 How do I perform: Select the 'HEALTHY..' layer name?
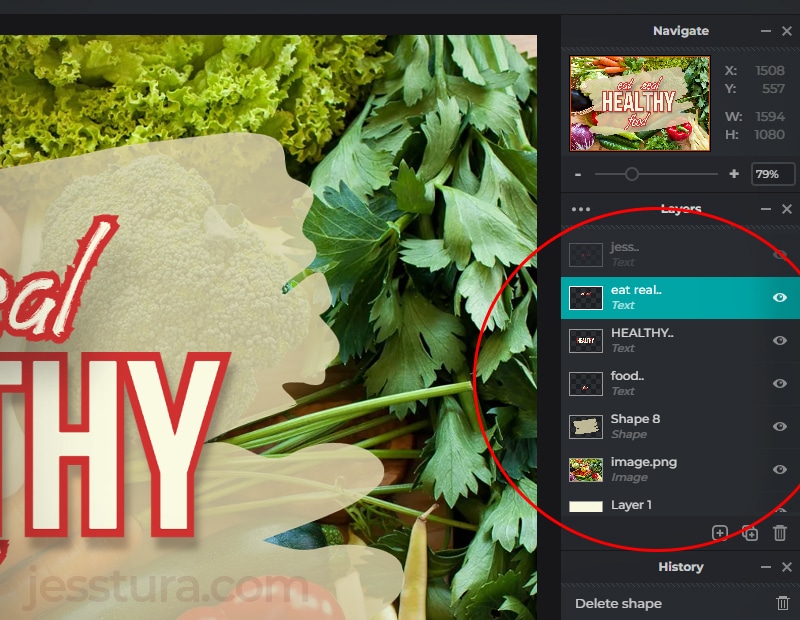642,333
